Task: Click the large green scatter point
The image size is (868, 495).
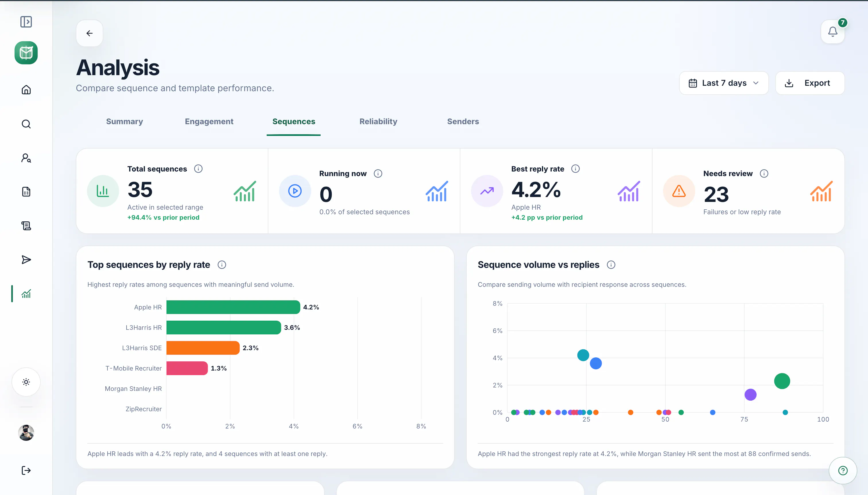Action: (x=782, y=381)
